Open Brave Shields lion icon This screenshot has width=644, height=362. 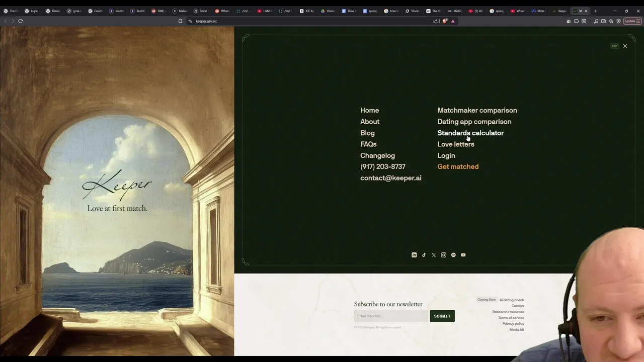tap(445, 21)
